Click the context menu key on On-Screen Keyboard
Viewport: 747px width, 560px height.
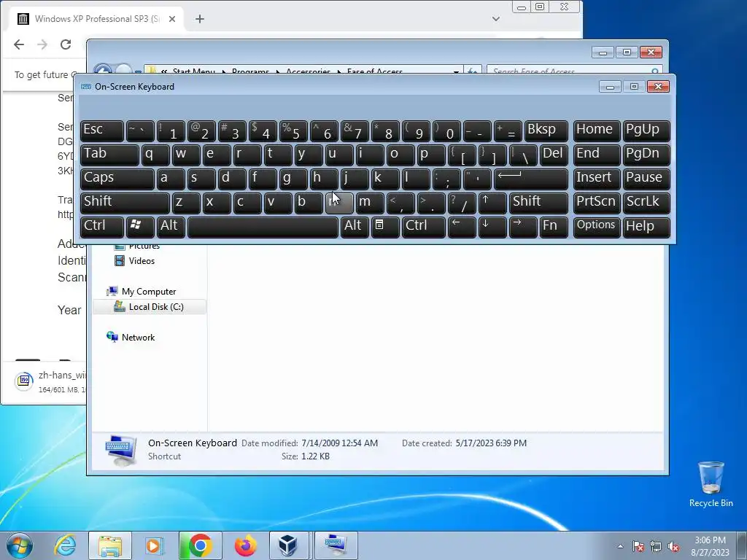click(385, 227)
